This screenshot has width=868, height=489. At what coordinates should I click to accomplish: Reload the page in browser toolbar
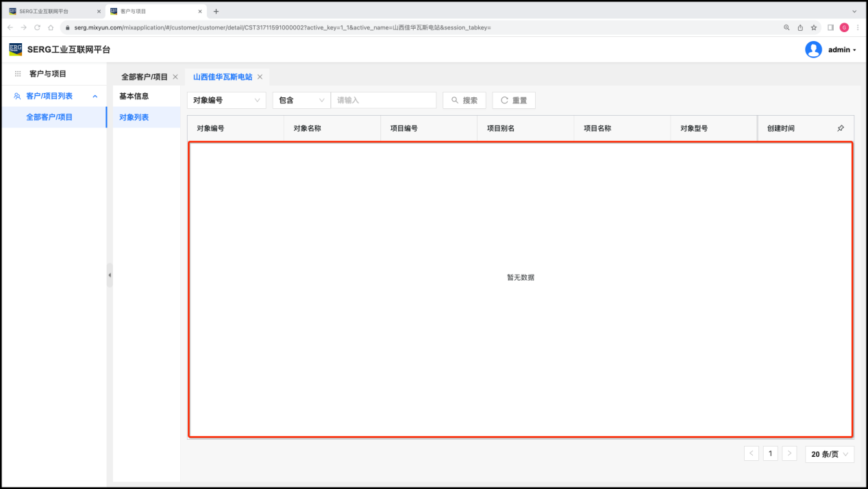(x=37, y=27)
